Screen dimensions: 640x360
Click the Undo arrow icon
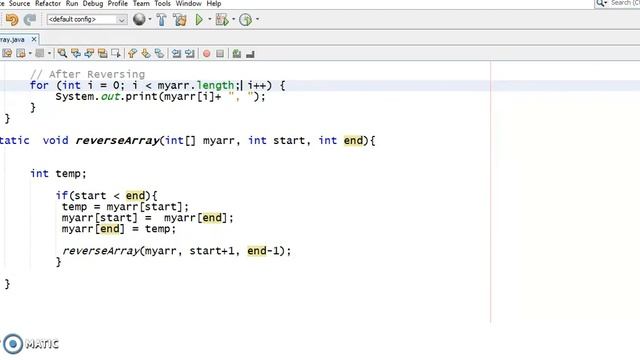click(x=12, y=20)
